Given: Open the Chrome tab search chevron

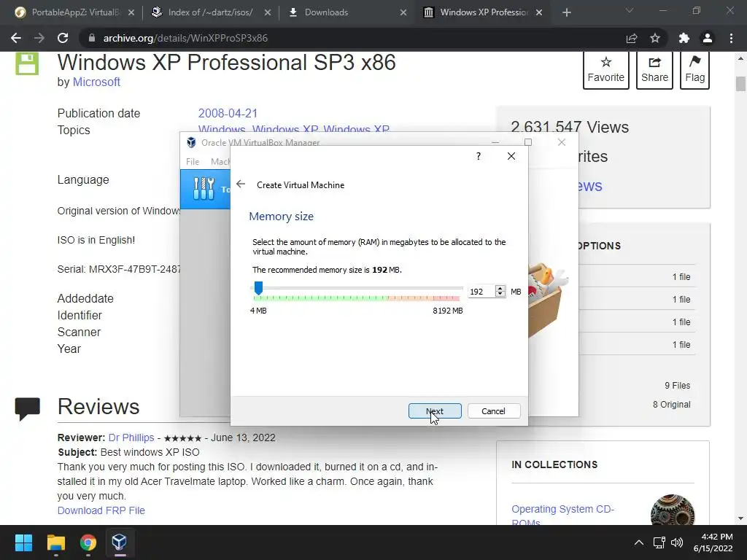Looking at the screenshot, I should tap(630, 10).
